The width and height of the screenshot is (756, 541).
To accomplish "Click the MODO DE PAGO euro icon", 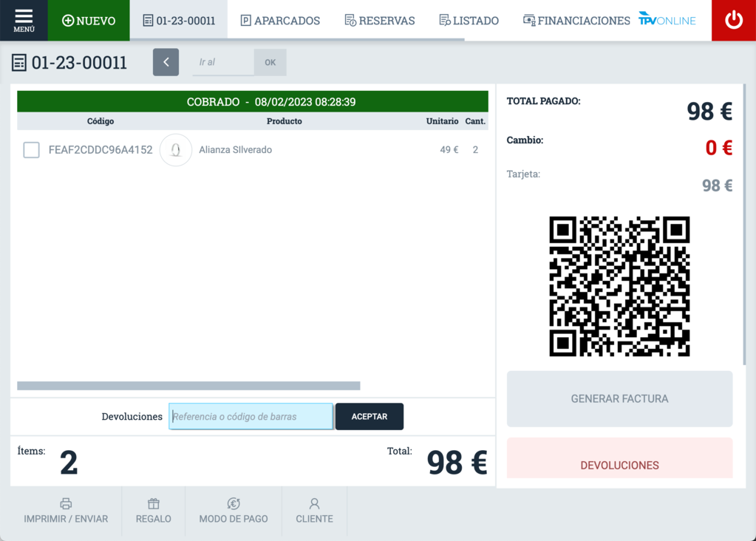I will [x=234, y=504].
